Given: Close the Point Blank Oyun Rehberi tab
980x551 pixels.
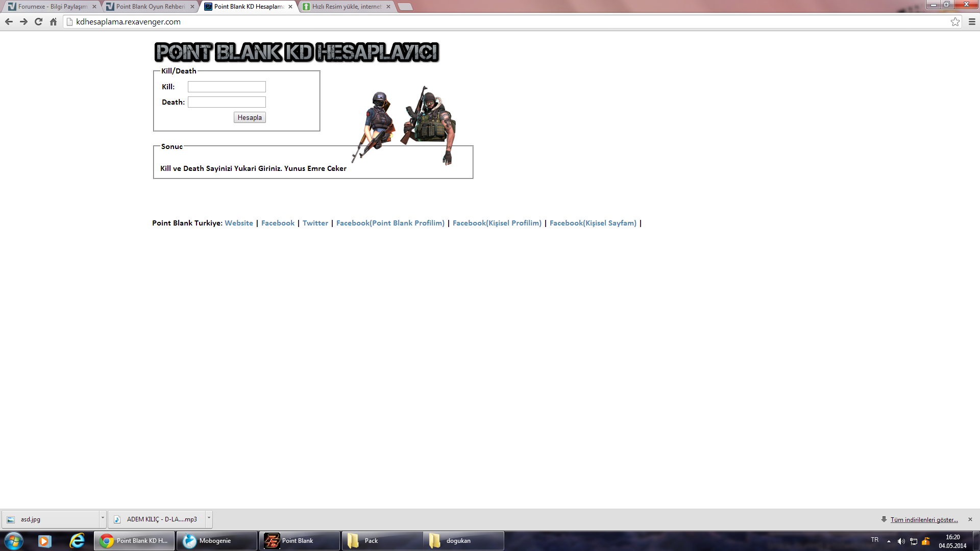Looking at the screenshot, I should coord(192,7).
